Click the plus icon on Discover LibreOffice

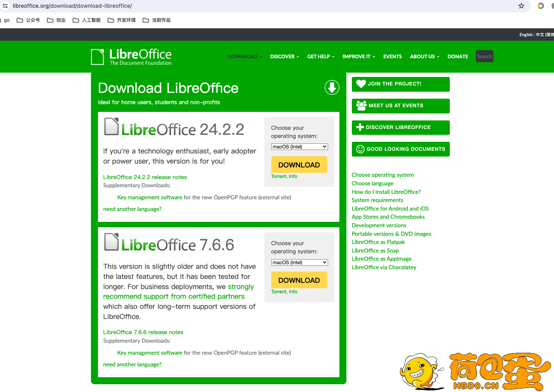pyautogui.click(x=360, y=127)
